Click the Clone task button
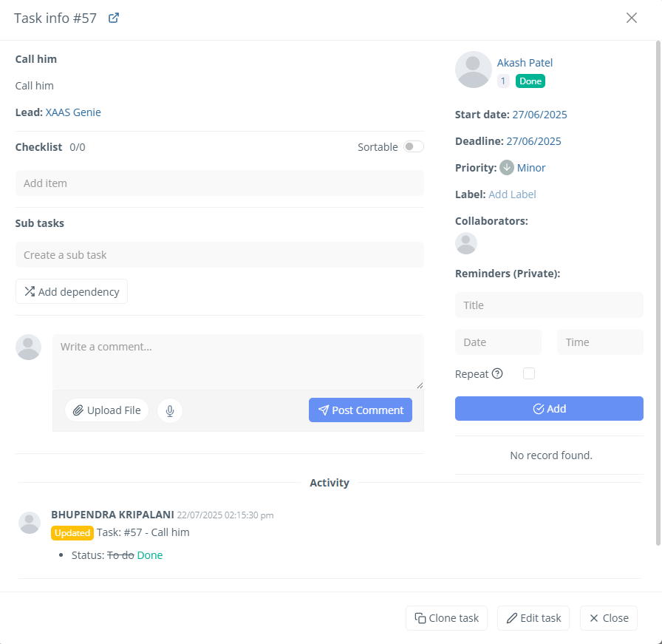The image size is (662, 644). (446, 618)
